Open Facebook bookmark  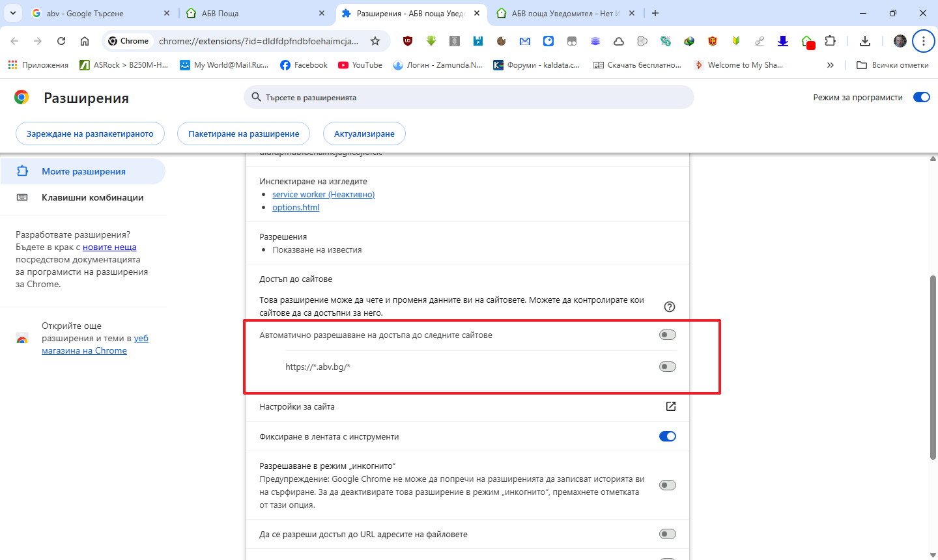304,65
